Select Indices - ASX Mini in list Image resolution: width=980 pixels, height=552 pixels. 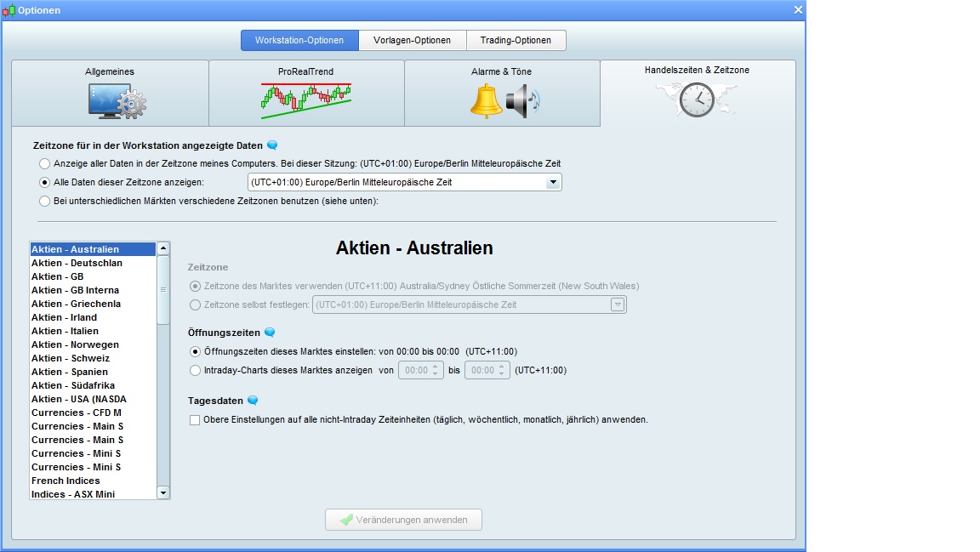coord(93,494)
